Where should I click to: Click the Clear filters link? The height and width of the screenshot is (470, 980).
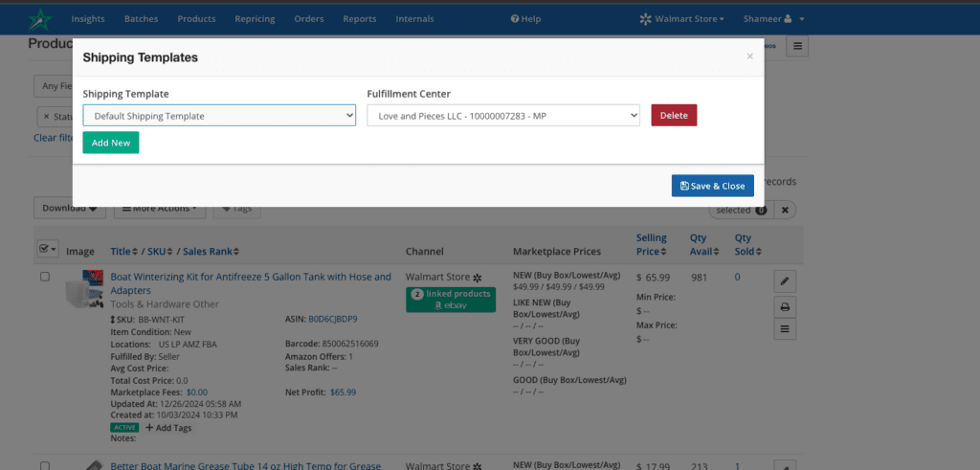click(54, 138)
